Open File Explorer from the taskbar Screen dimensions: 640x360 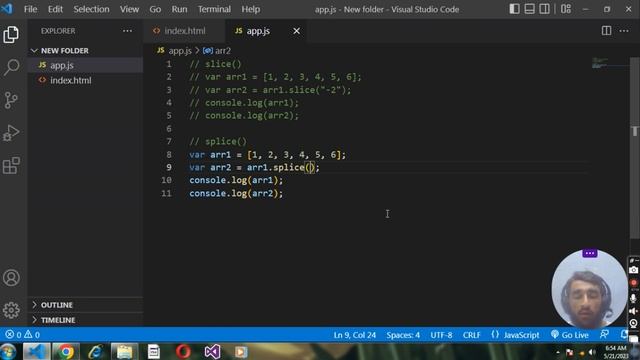click(x=124, y=351)
